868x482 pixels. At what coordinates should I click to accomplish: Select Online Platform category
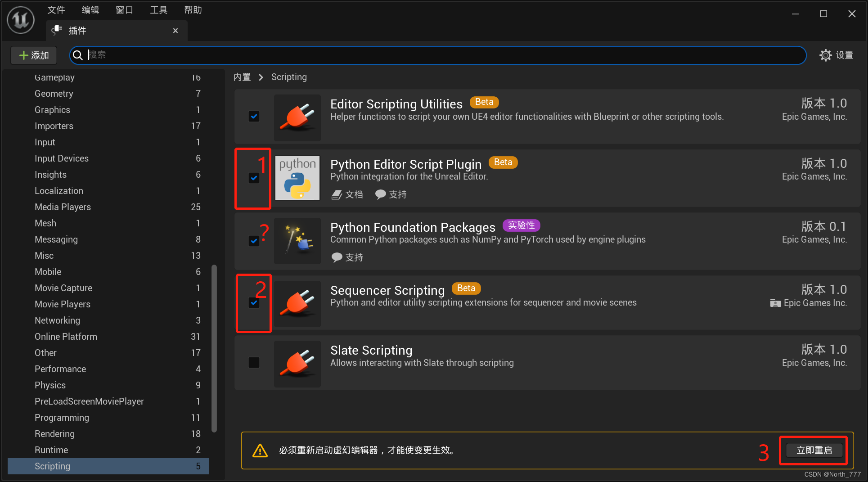tap(108, 337)
